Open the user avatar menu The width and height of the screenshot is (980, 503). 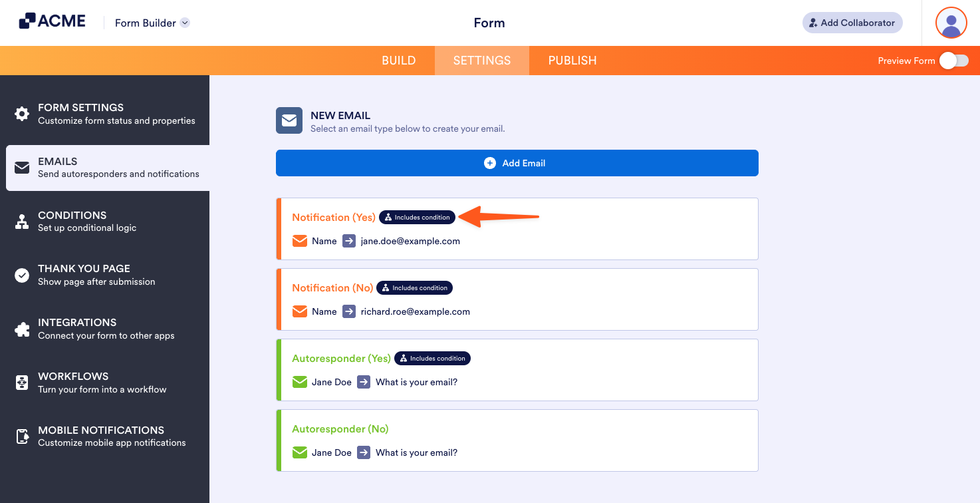pyautogui.click(x=951, y=23)
